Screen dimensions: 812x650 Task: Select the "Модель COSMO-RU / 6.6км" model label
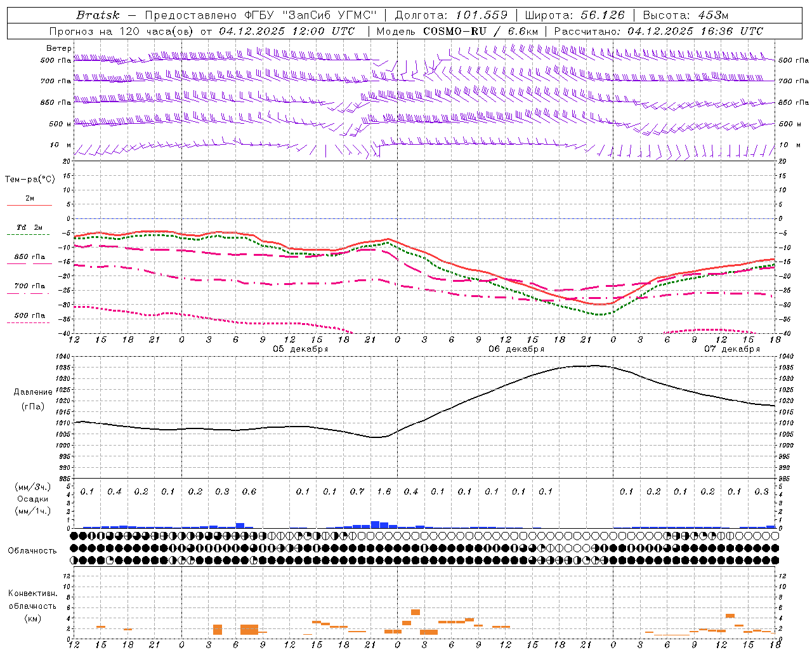457,31
